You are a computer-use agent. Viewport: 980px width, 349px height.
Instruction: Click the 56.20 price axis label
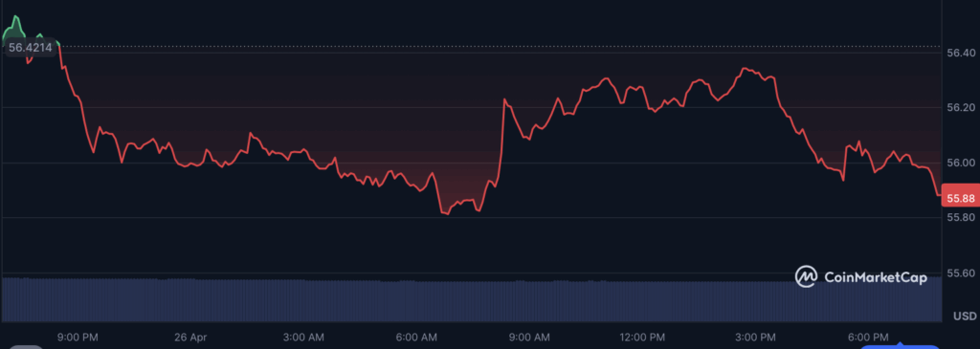tap(961, 108)
